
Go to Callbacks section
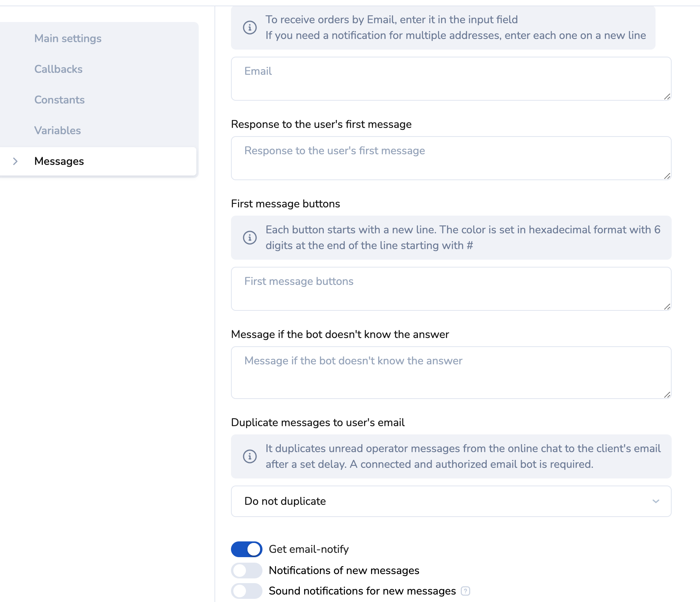pyautogui.click(x=58, y=69)
